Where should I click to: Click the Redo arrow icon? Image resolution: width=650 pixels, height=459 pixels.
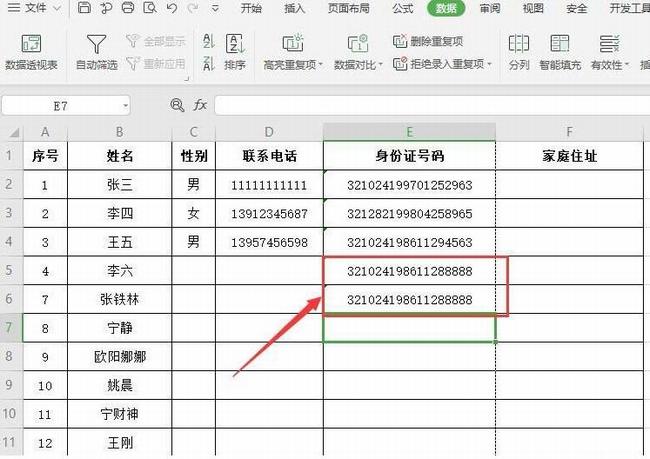click(193, 7)
